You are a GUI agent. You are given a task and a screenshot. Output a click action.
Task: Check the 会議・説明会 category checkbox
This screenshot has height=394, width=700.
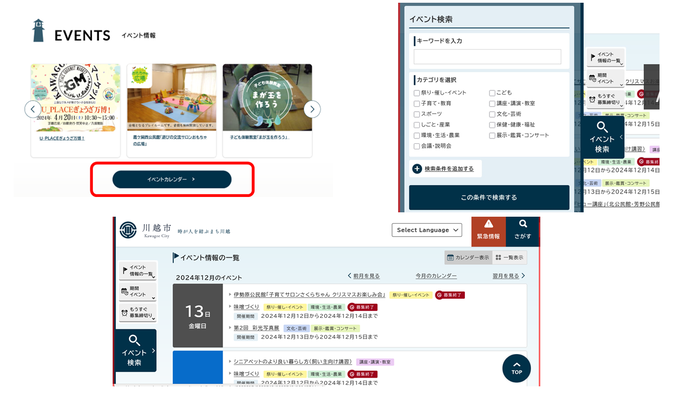pyautogui.click(x=417, y=146)
